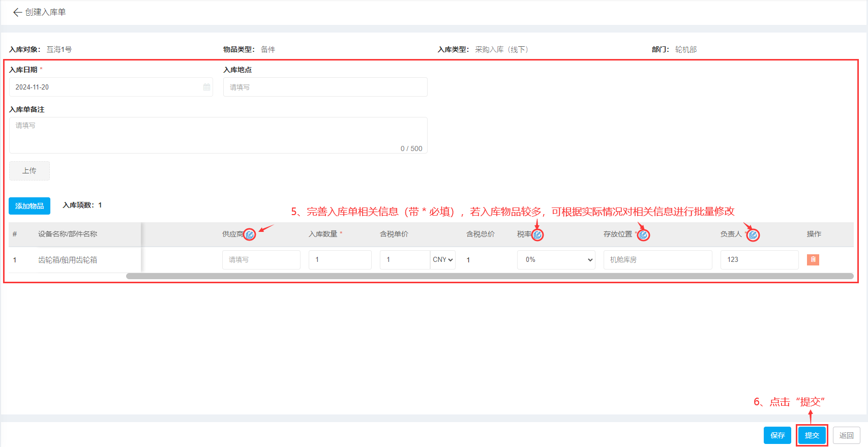Focus the 供应商 input in row 1
The height and width of the screenshot is (447, 868).
(261, 259)
